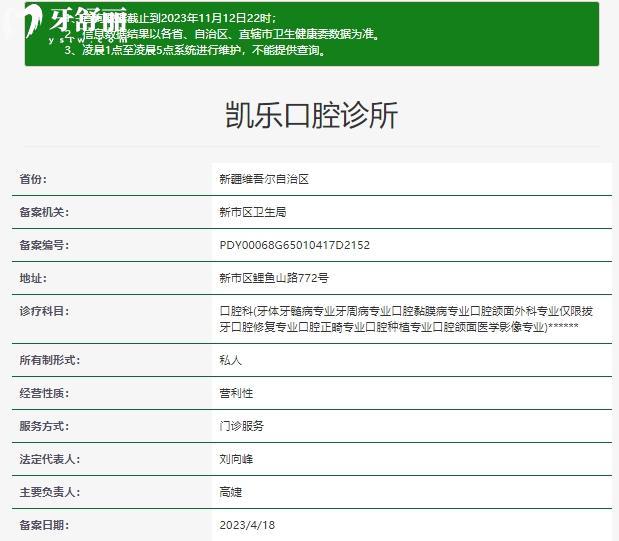The image size is (619, 541).
Task: Click the 备案编号 label
Action: coord(44,245)
